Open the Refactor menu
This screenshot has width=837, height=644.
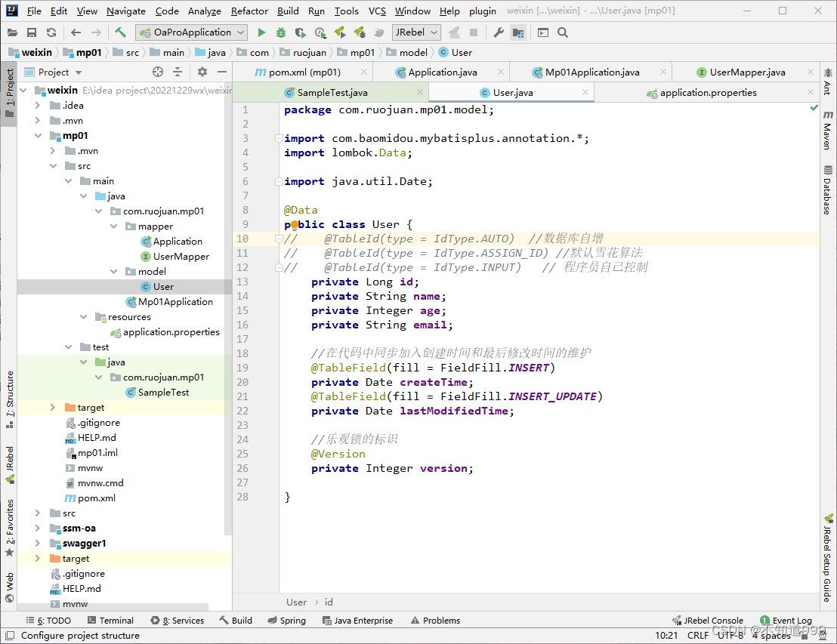[x=249, y=11]
